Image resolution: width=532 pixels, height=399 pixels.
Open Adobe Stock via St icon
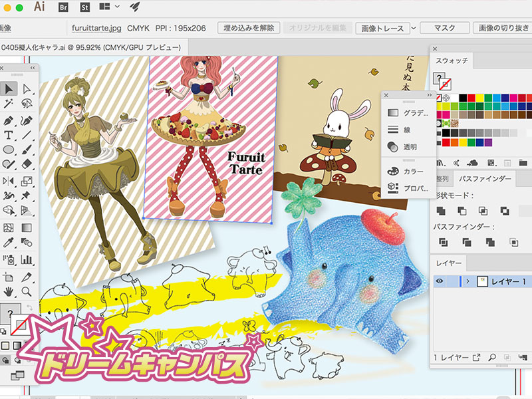point(85,7)
